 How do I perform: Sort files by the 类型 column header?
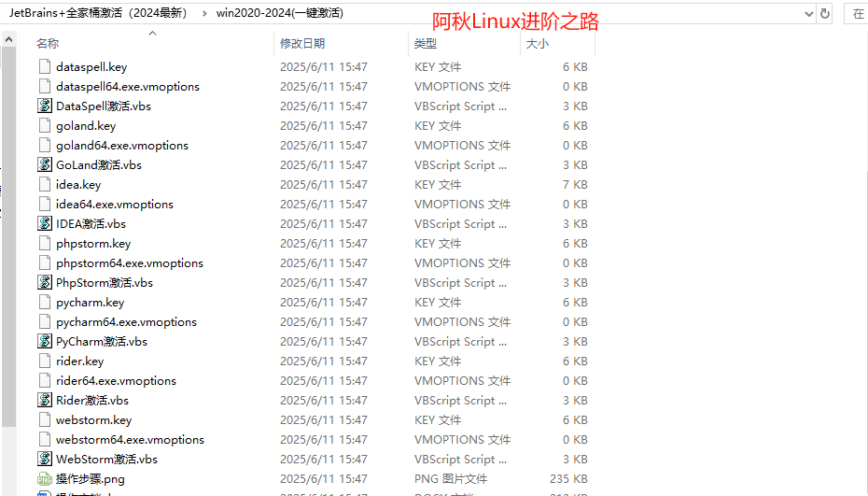point(426,43)
